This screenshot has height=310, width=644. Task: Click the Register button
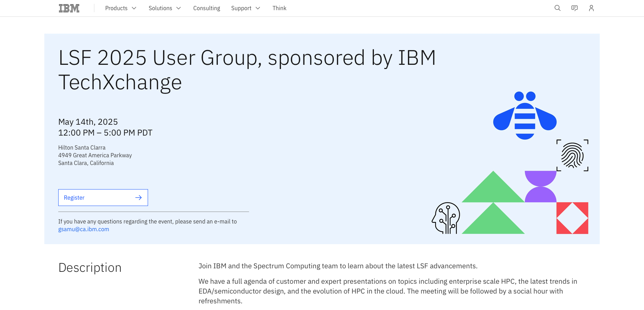(x=103, y=198)
